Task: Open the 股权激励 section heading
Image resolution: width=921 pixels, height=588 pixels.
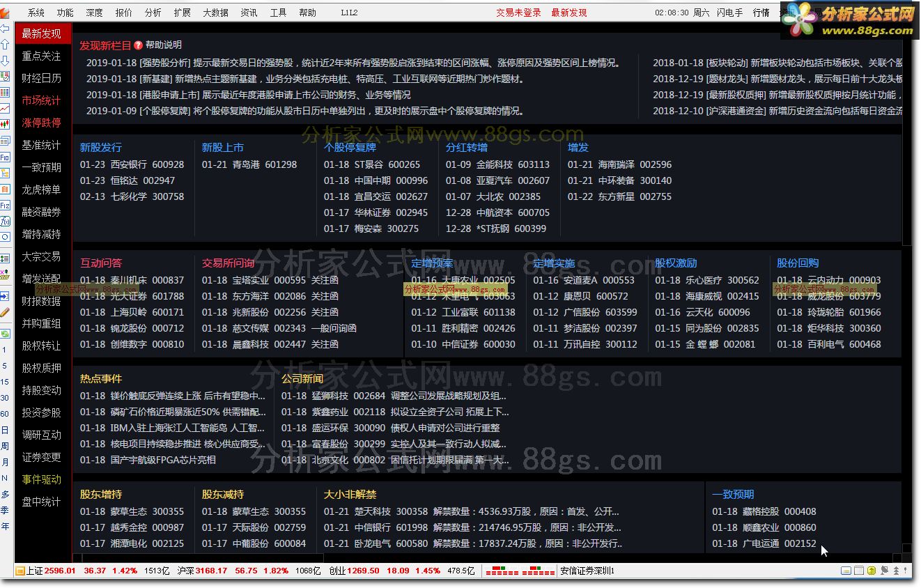Action: click(676, 263)
